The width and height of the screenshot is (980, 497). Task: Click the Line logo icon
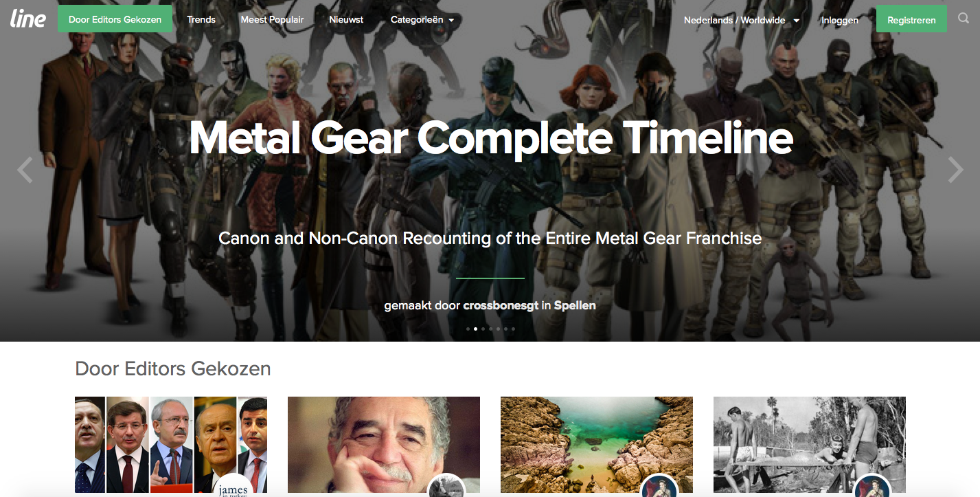tap(28, 19)
